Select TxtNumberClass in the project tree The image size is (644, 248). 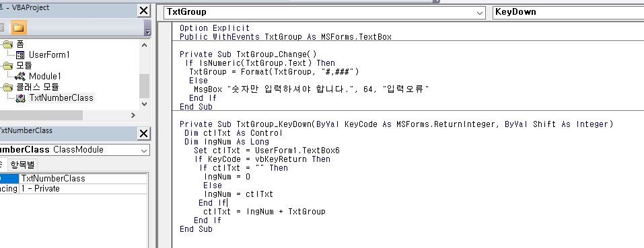click(61, 98)
